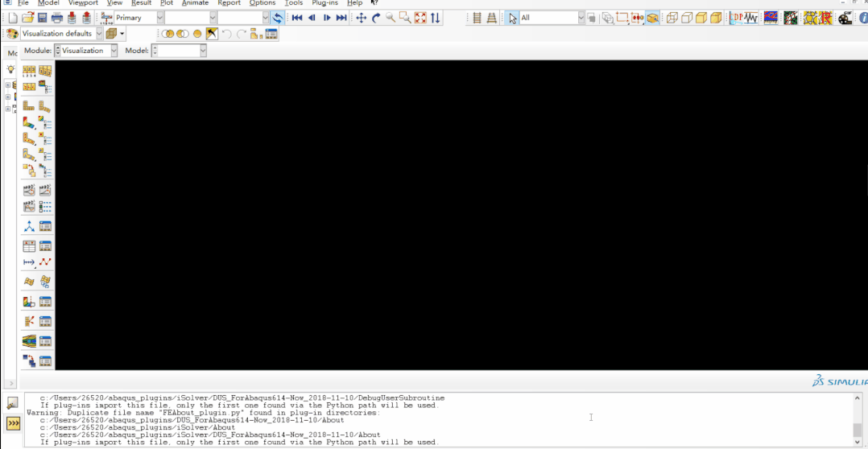This screenshot has height=449, width=868.
Task: Open the Animate menu
Action: click(x=196, y=2)
